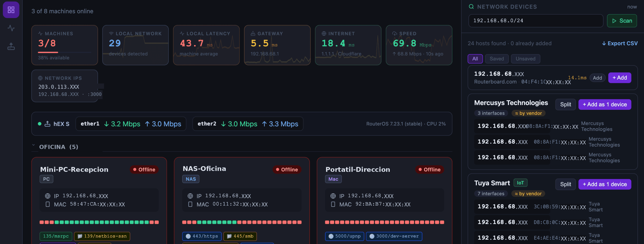Click Mini-PC-Recepcion MAC device icon
Screen dimensions: 644x244
pyautogui.click(x=48, y=204)
